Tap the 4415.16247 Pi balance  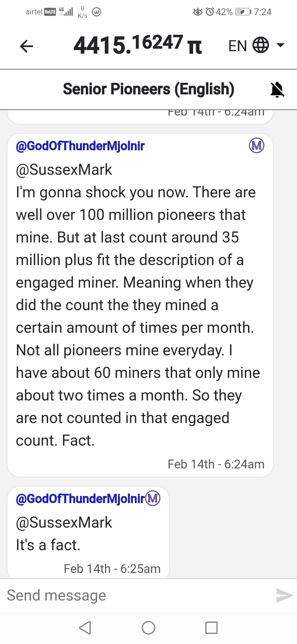137,45
